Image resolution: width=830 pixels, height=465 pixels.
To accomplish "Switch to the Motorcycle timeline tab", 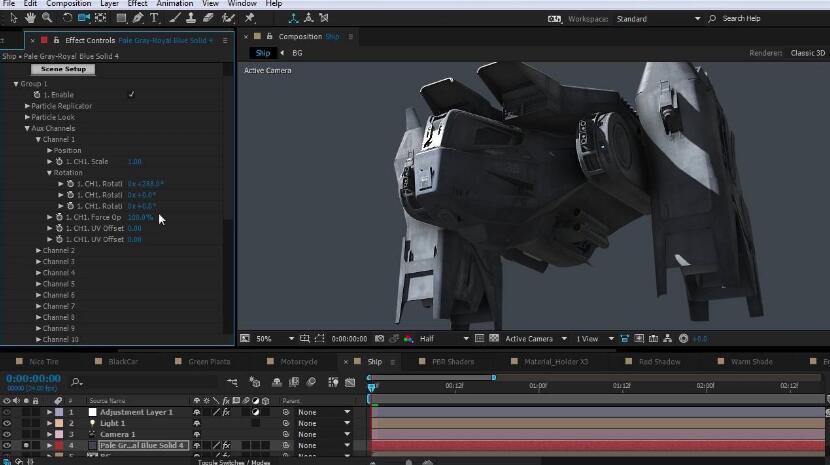I will 299,361.
